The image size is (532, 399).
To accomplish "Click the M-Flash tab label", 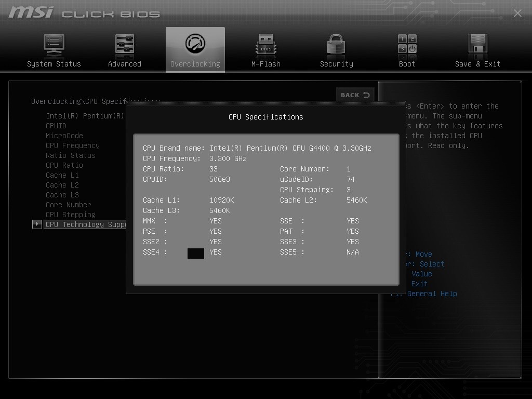I will 266,64.
